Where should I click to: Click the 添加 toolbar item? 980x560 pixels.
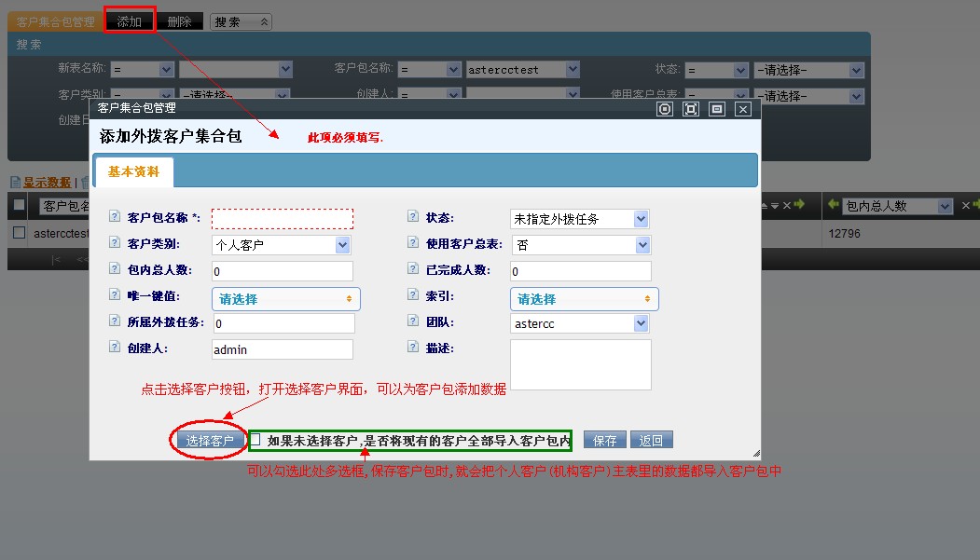[x=130, y=21]
